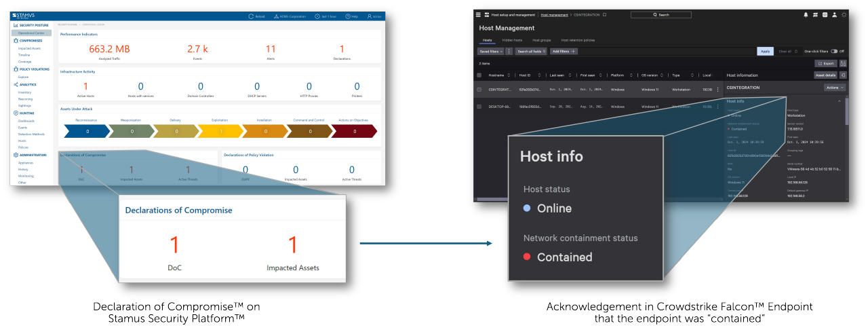Open Operational Center in Stamus sidebar
The height and width of the screenshot is (332, 868).
coord(31,33)
